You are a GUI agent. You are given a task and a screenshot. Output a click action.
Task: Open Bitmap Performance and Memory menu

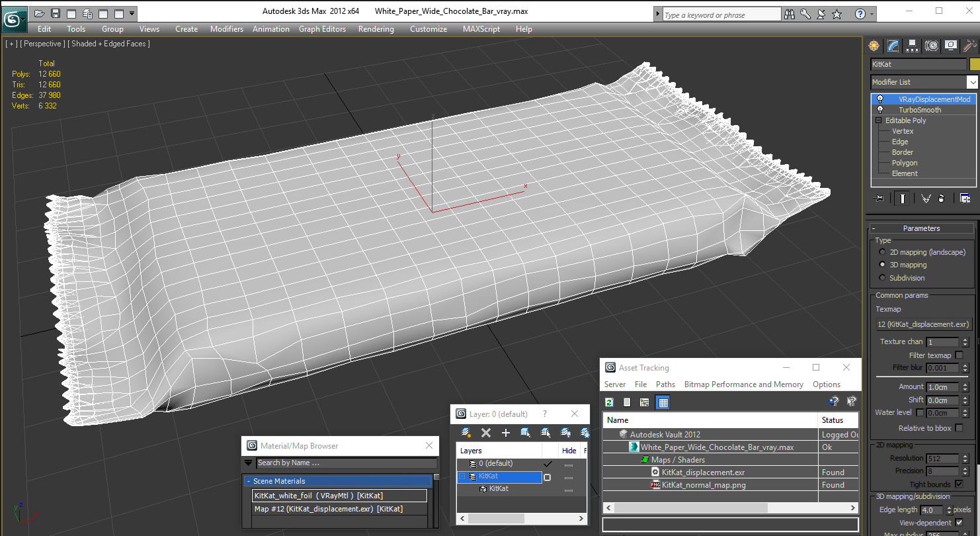point(744,384)
